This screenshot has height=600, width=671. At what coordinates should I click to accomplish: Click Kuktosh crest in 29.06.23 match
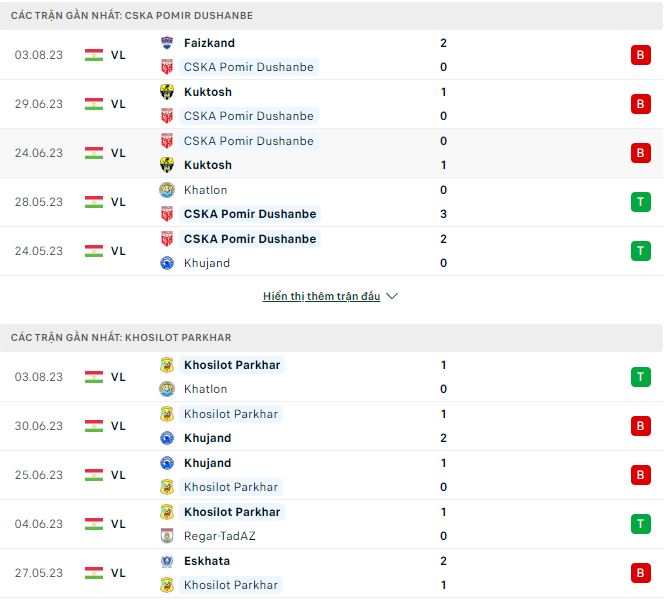[x=167, y=92]
